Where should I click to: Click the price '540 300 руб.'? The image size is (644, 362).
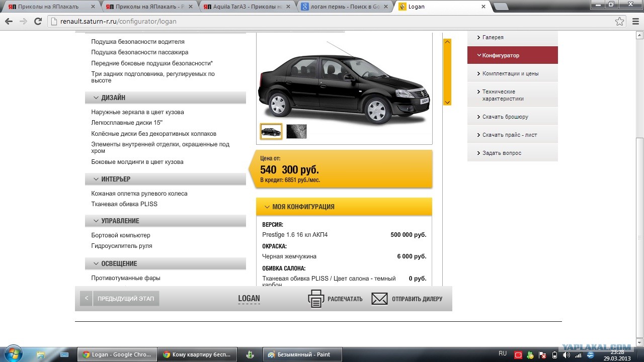pos(289,170)
